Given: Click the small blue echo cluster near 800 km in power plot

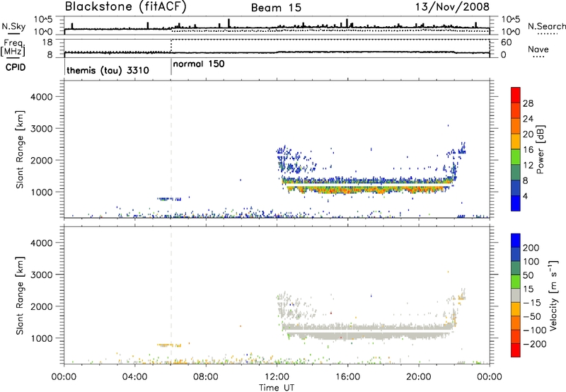Looking at the screenshot, I should pos(169,199).
